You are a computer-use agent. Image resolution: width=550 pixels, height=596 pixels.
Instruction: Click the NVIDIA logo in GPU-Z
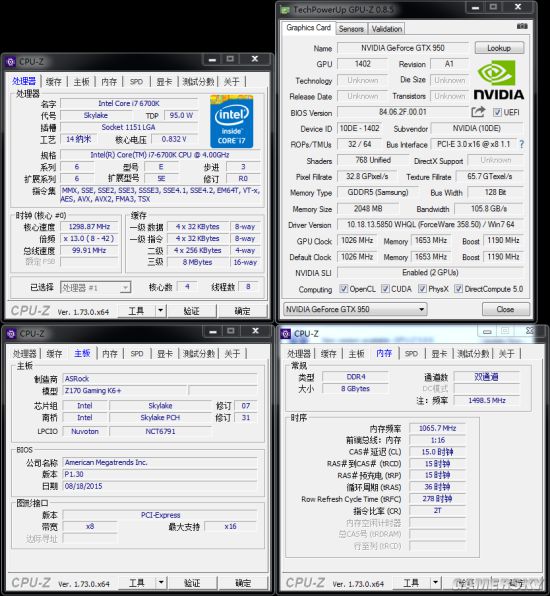(498, 81)
